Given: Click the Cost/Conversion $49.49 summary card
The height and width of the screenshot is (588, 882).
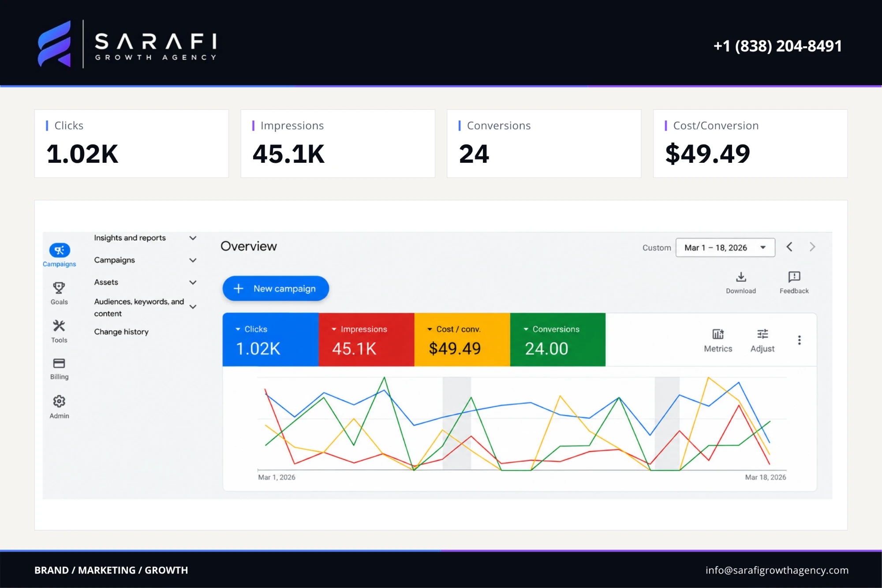Looking at the screenshot, I should click(x=750, y=143).
